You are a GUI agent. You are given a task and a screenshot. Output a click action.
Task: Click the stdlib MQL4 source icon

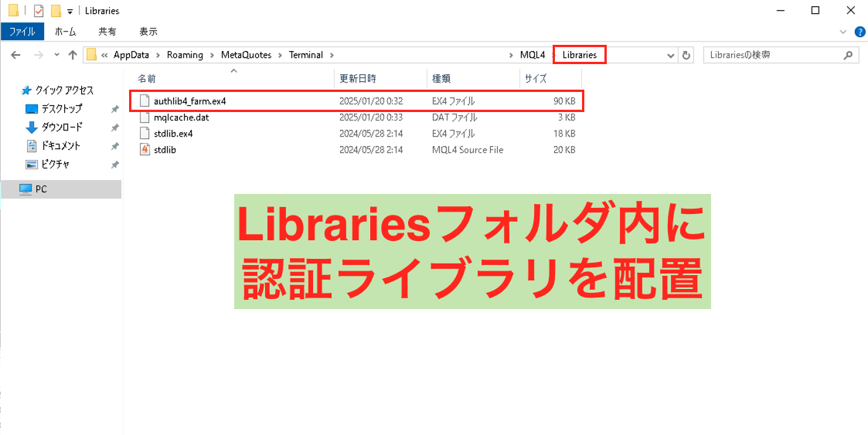click(x=145, y=149)
